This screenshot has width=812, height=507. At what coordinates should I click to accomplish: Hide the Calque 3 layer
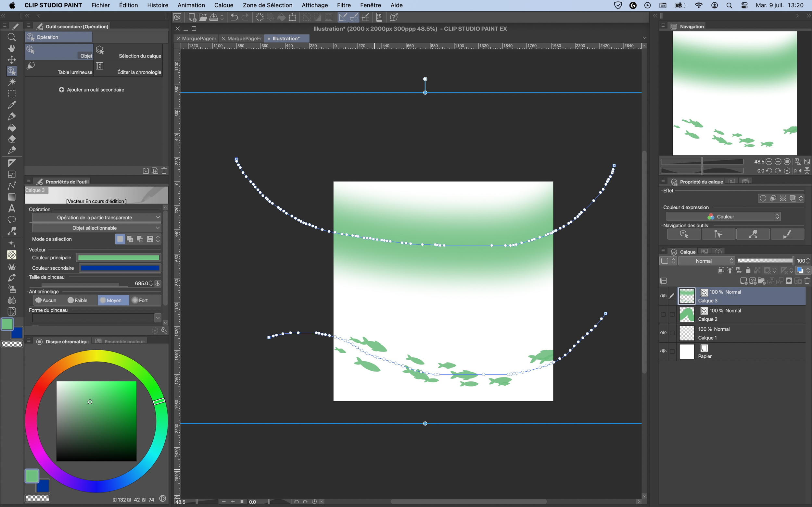[x=663, y=296]
